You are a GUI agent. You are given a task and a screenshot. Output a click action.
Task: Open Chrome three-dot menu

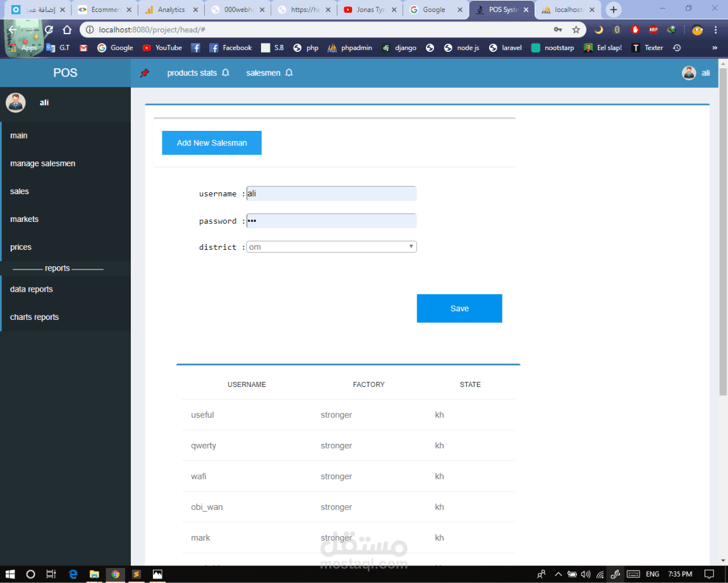point(715,30)
